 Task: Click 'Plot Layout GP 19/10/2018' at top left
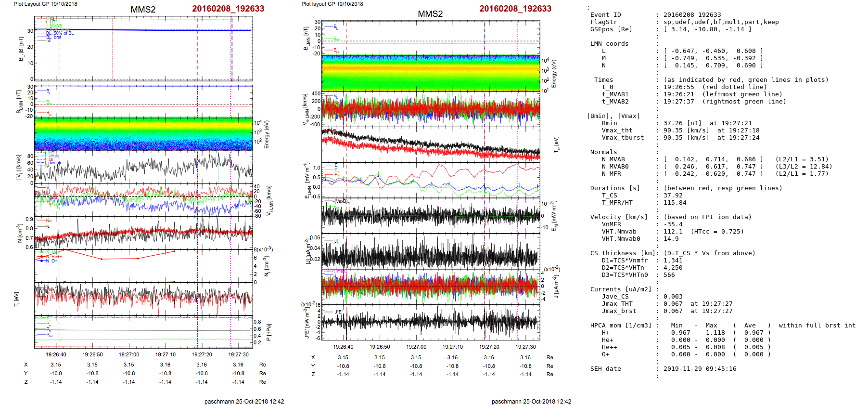click(45, 4)
